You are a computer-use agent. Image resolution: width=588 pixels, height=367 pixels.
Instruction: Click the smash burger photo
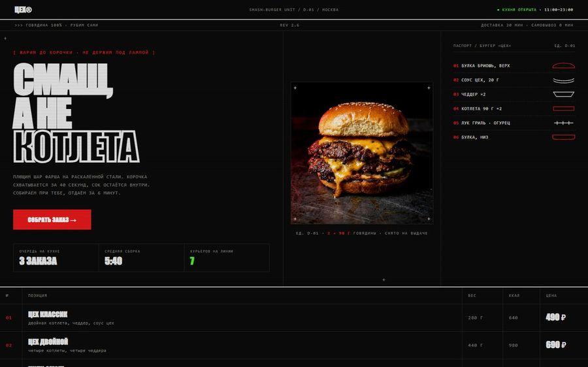(x=362, y=153)
